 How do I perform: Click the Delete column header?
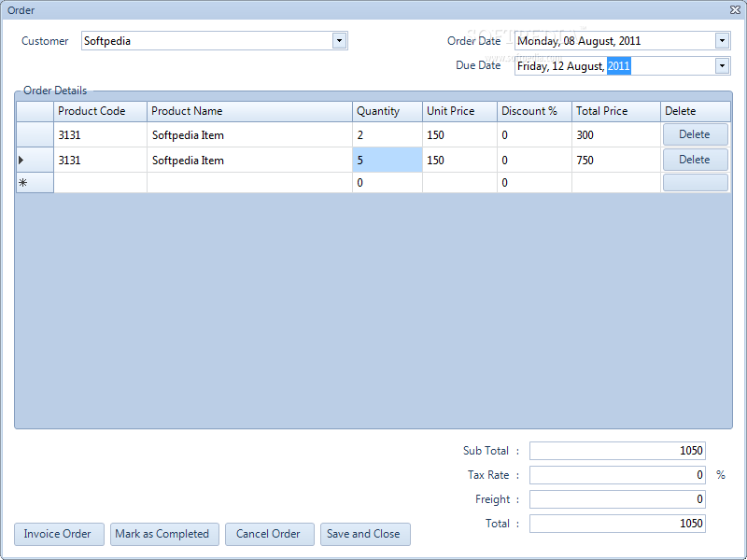pos(696,111)
